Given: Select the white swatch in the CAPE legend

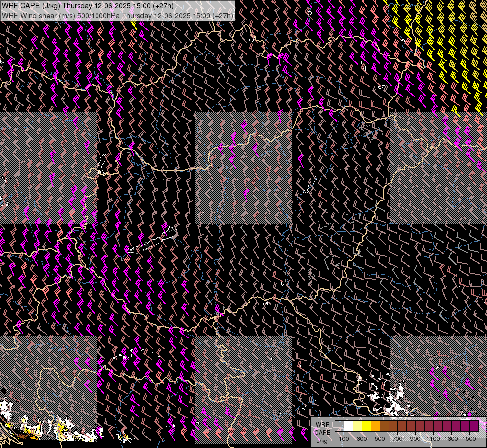Looking at the screenshot, I should point(349,426).
